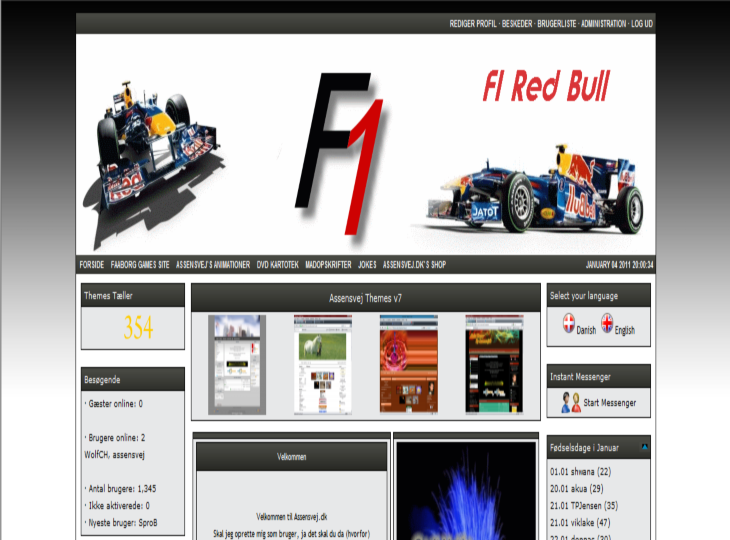Screen dimensions: 730x540
Task: Open newest member SproB link
Action: point(148,523)
